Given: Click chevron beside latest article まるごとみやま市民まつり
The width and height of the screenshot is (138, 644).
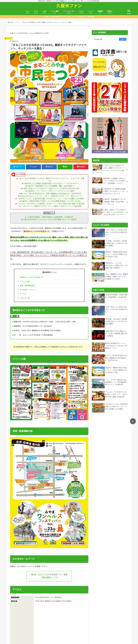Looking at the screenshot, I should pyautogui.click(x=127, y=169).
